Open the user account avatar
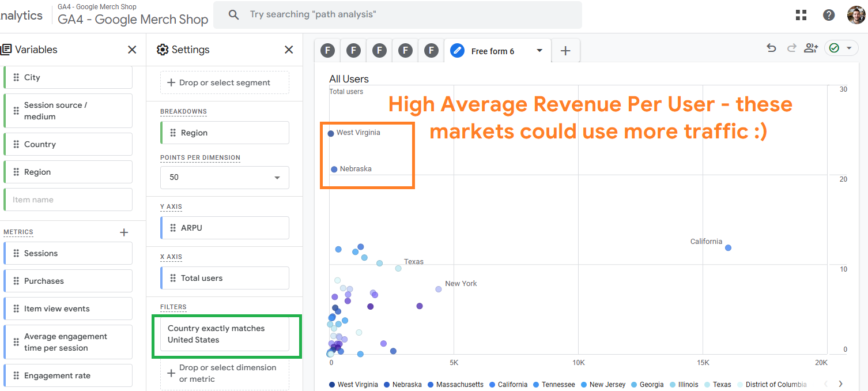This screenshot has width=868, height=391. (x=856, y=15)
